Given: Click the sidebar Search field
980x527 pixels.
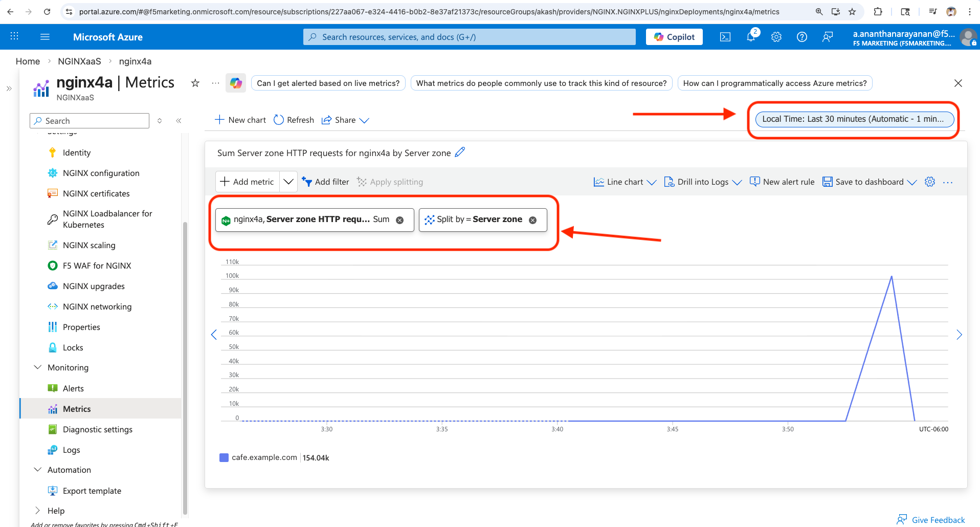Looking at the screenshot, I should [90, 121].
